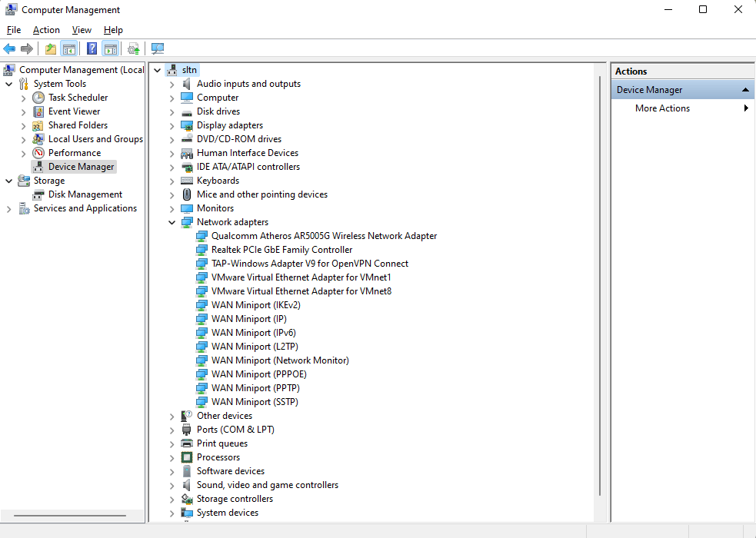Screen dimensions: 756x538
Task: Click the Event Viewer icon
Action: click(38, 111)
